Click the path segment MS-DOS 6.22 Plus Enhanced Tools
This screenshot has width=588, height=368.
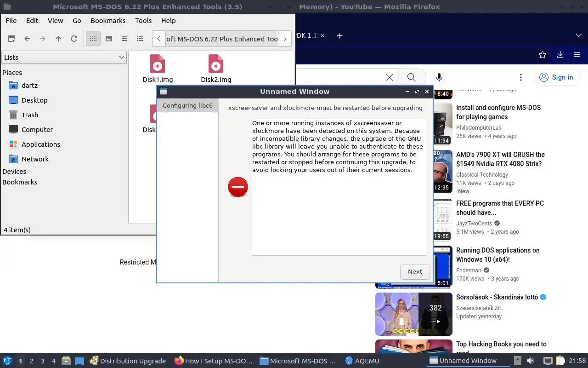(x=222, y=39)
